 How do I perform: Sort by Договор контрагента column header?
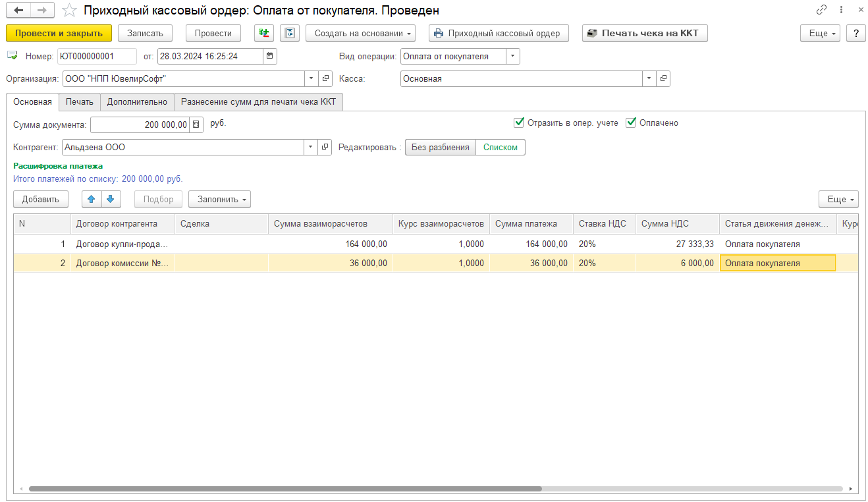coord(122,224)
